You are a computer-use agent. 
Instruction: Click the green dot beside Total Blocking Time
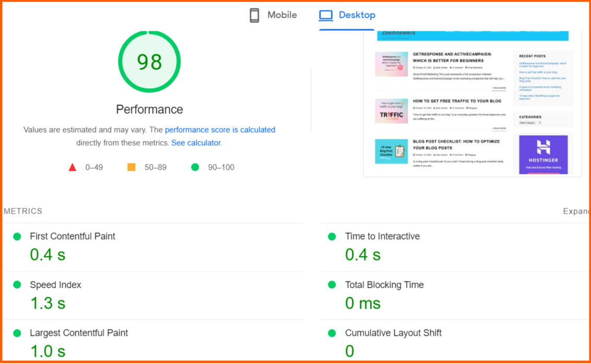[x=331, y=285]
